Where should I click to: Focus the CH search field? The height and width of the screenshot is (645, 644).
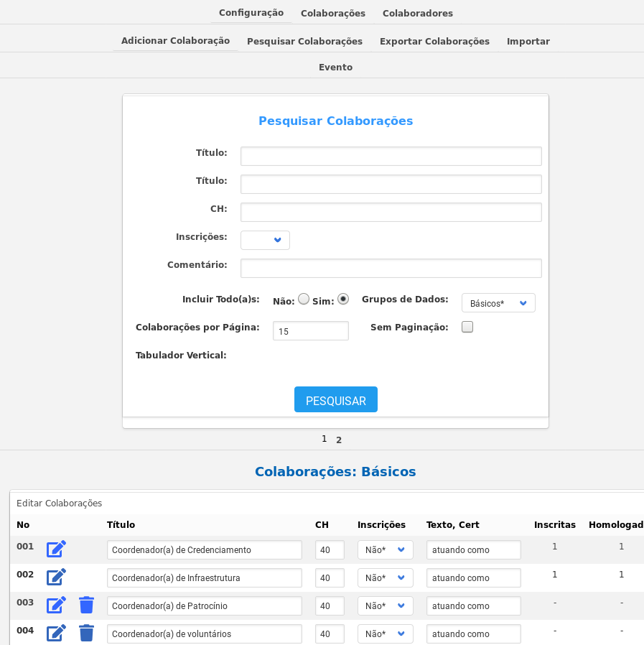[x=391, y=213]
